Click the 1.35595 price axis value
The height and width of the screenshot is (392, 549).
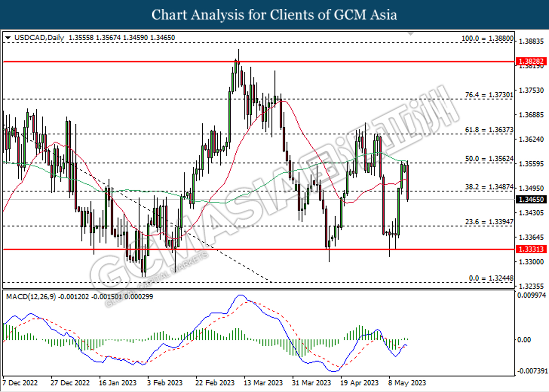(x=531, y=164)
